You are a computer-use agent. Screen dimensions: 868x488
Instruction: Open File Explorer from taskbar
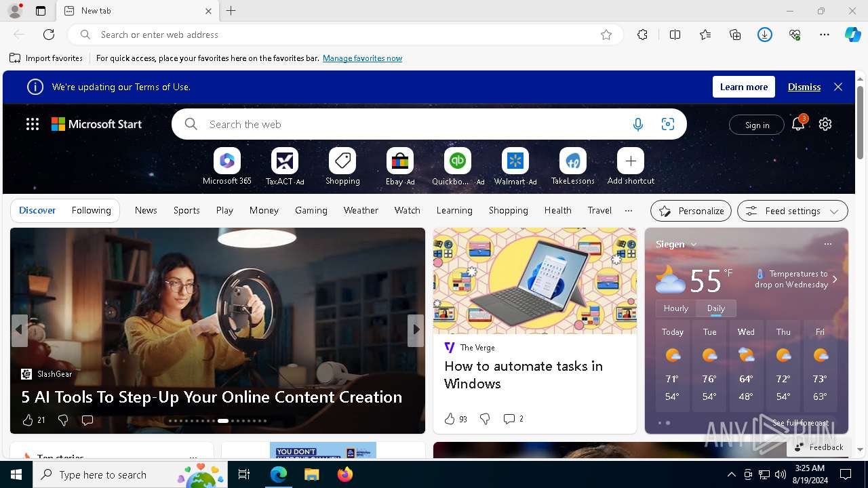pos(311,474)
